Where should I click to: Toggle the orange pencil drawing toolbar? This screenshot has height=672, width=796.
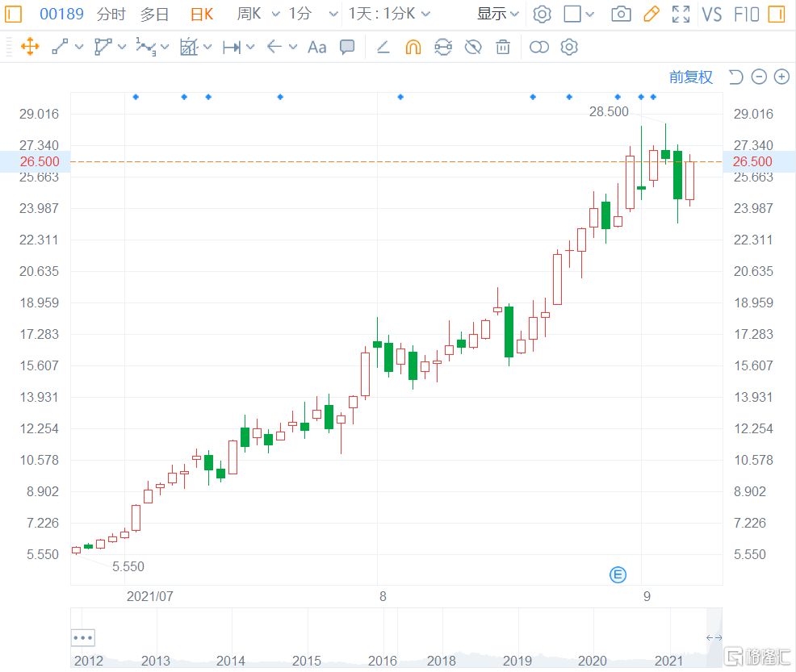(x=651, y=14)
